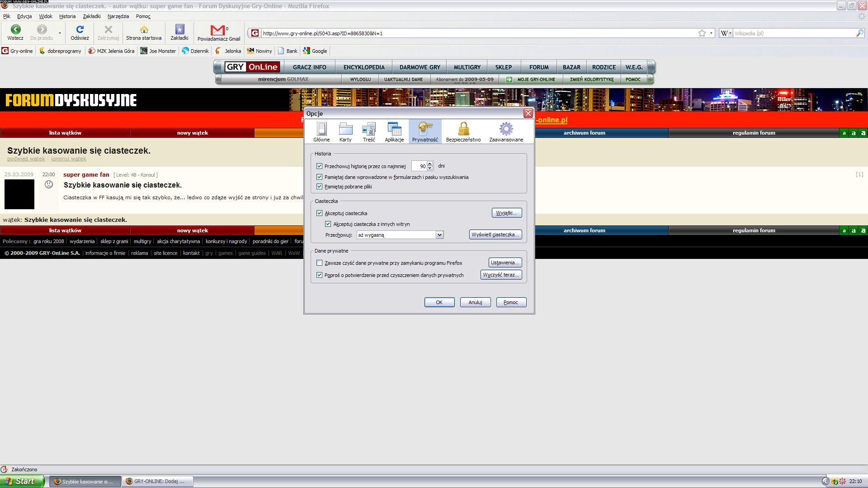Open lista wątków forum link

65,133
